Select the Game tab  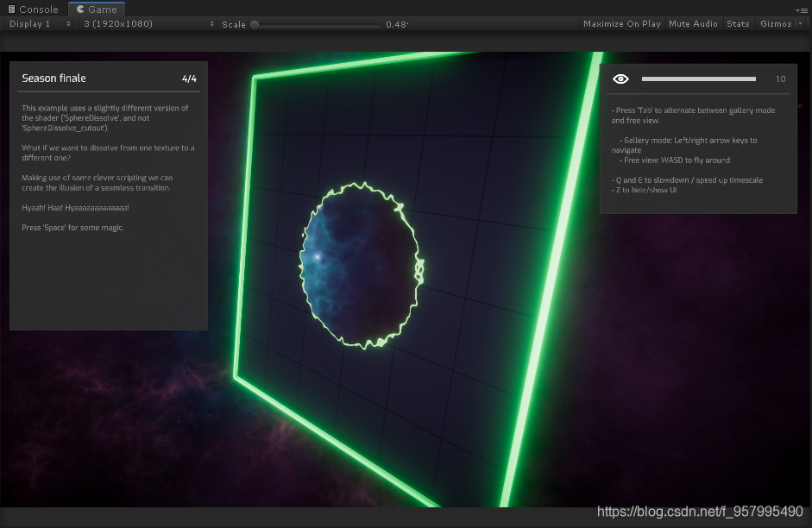(97, 9)
